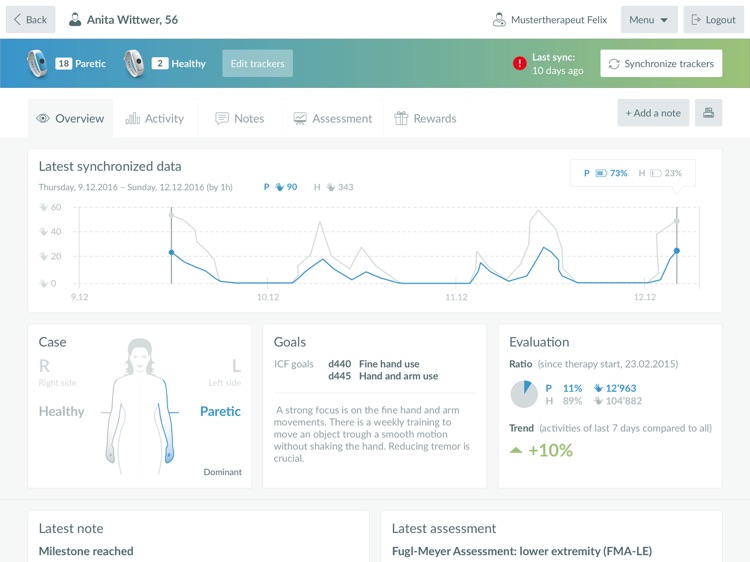Click the 11.12 date label on chart axis
This screenshot has width=750, height=562.
click(456, 297)
